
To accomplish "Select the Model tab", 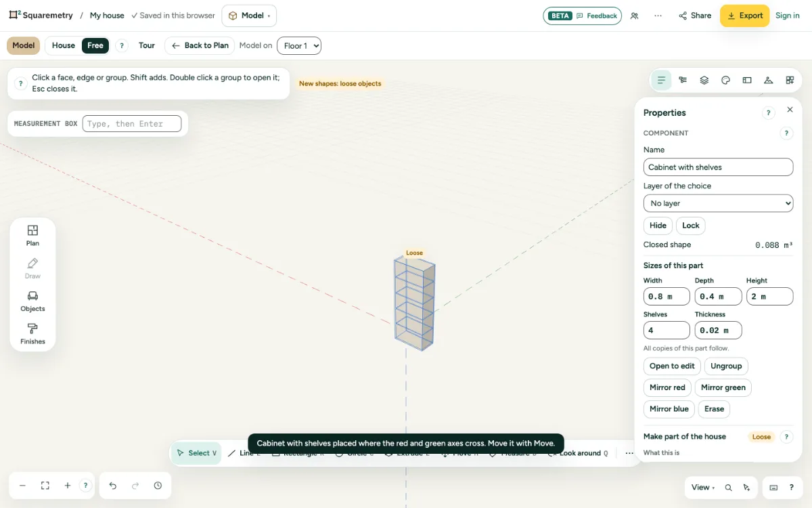I will [x=23, y=45].
